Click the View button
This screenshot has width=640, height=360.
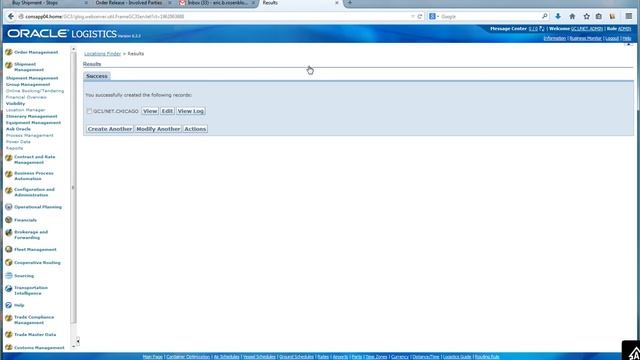pos(150,111)
